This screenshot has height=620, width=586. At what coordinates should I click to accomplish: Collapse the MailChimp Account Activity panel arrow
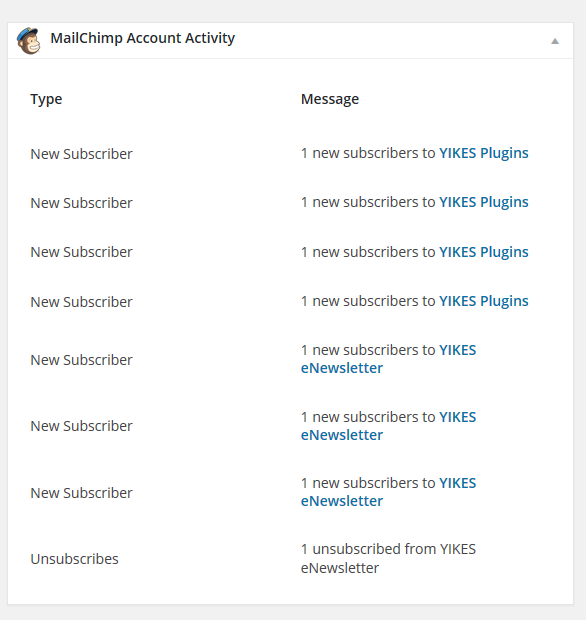point(555,41)
